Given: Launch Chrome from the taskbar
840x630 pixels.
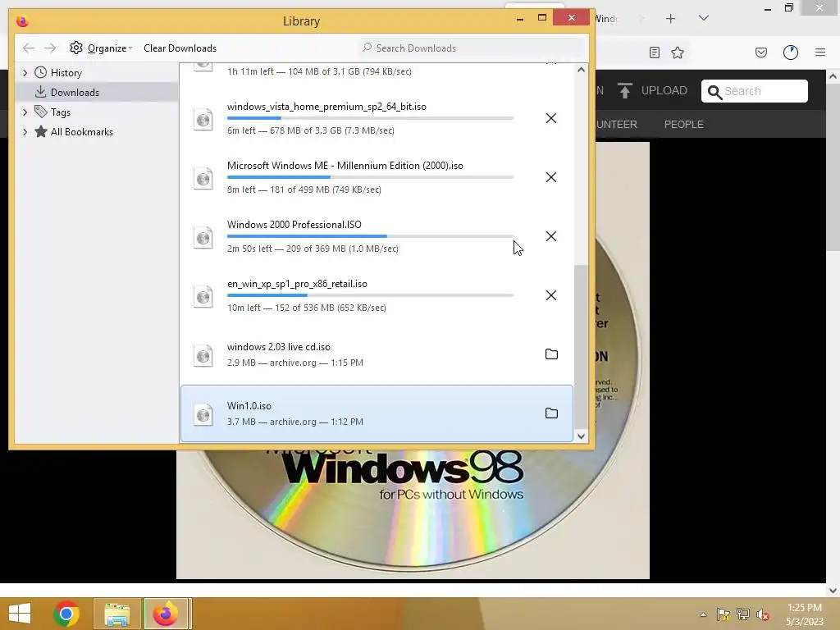Looking at the screenshot, I should (x=66, y=614).
